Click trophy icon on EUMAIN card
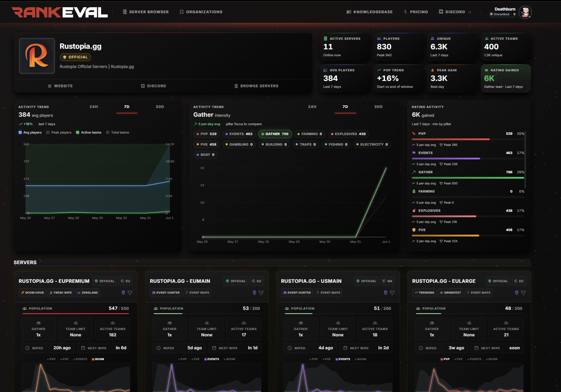 261,293
